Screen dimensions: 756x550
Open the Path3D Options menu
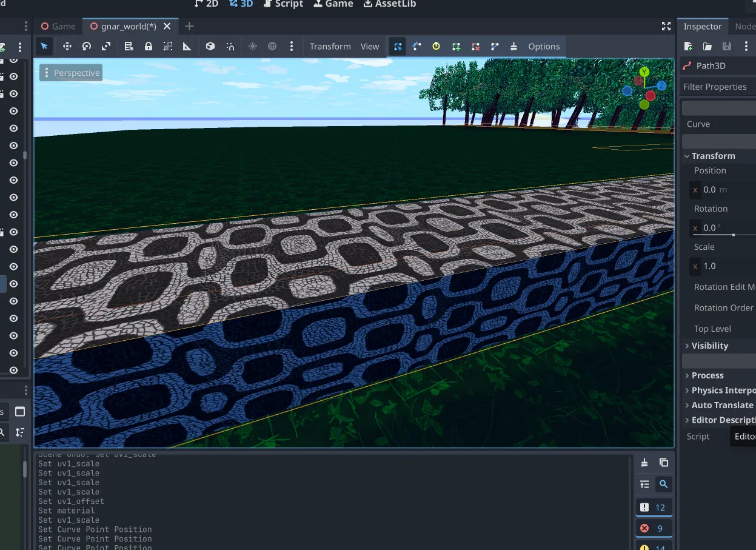[544, 46]
